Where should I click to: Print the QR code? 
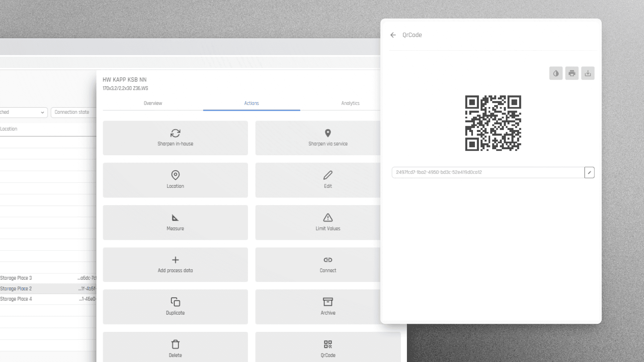pyautogui.click(x=572, y=73)
